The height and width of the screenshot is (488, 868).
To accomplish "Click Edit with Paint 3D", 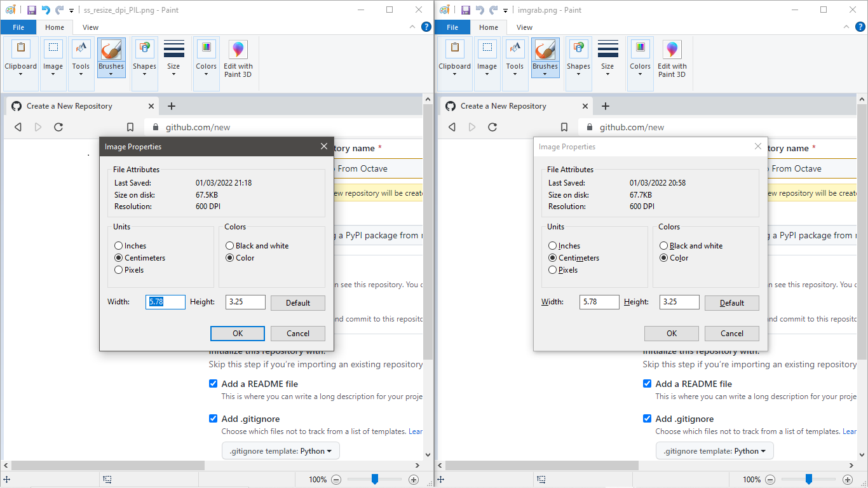I will (238, 57).
